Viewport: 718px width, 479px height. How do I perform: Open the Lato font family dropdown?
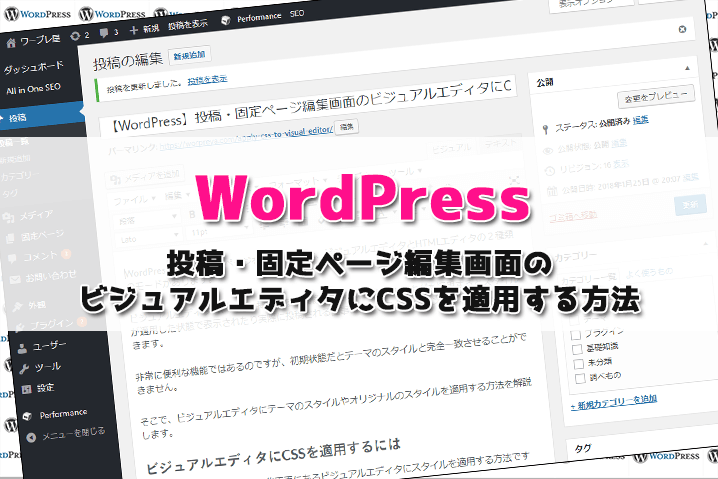pyautogui.click(x=149, y=239)
